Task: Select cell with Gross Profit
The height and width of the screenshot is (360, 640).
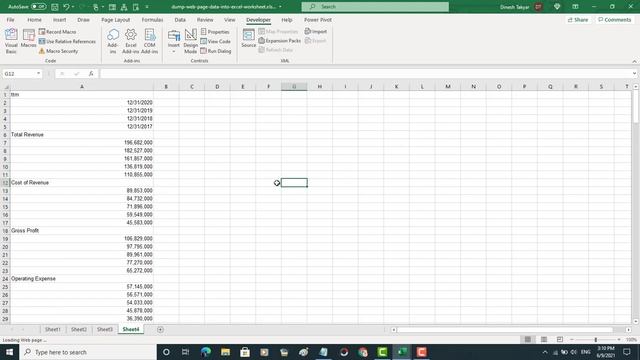Action: pos(82,230)
